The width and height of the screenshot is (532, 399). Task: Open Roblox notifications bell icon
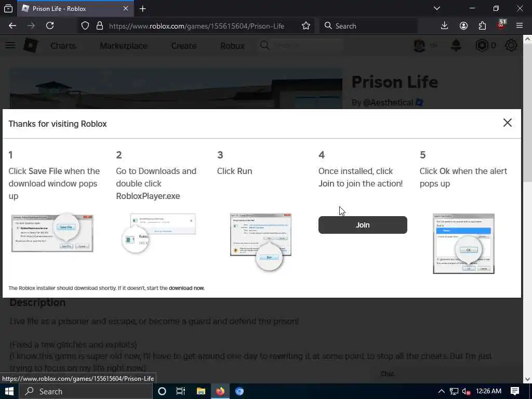(456, 46)
